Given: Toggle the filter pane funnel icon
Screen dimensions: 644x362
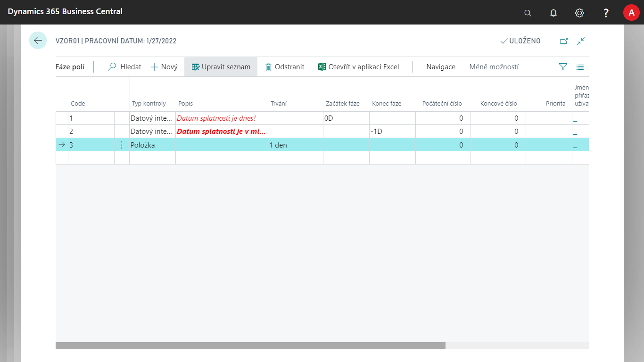Looking at the screenshot, I should [563, 67].
